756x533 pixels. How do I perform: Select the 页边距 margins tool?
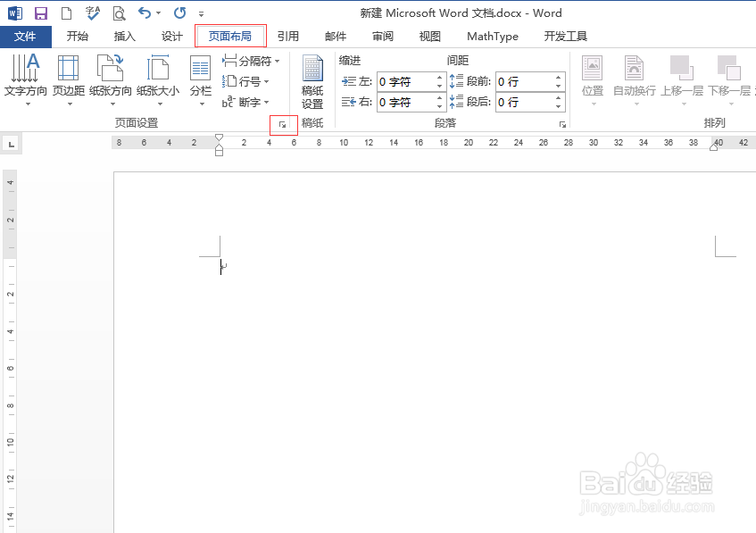pyautogui.click(x=68, y=80)
